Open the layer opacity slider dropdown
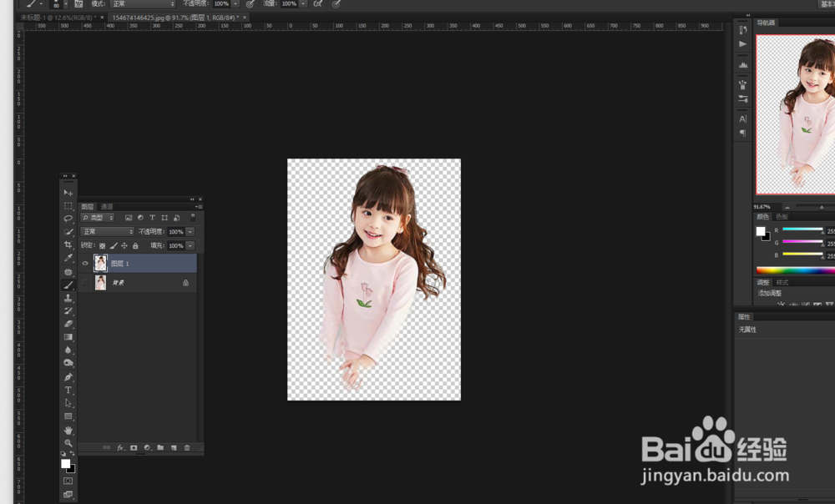Screen dimensions: 835x504 click(190, 231)
